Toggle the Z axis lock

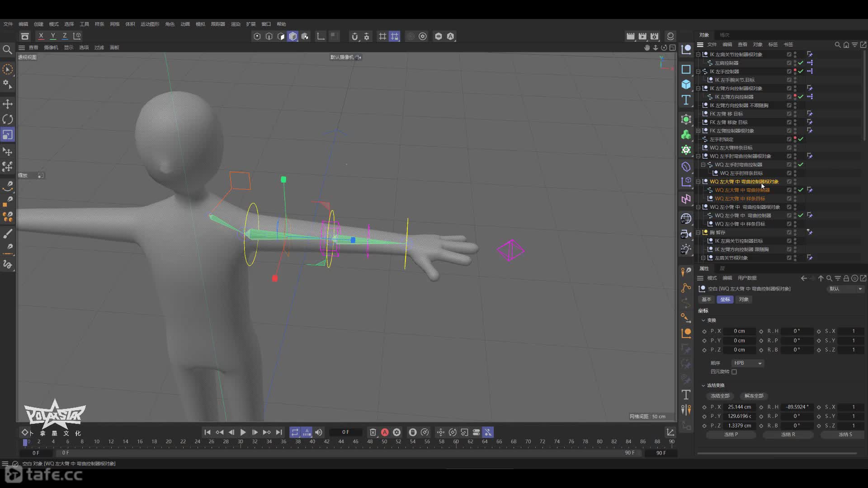click(65, 36)
